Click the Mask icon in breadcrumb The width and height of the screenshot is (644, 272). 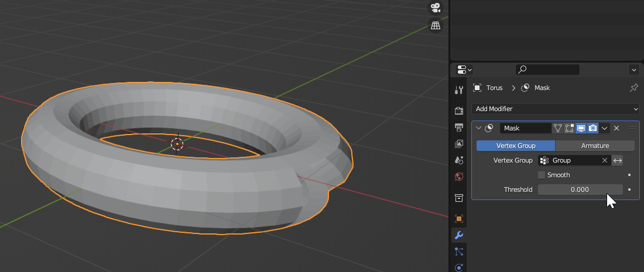point(525,88)
